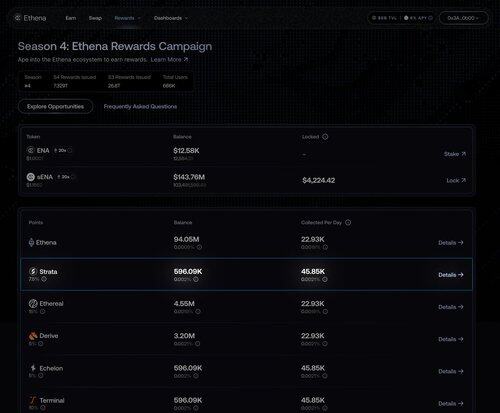The width and height of the screenshot is (500, 413).
Task: Click the Total Users stat
Action: [x=175, y=81]
